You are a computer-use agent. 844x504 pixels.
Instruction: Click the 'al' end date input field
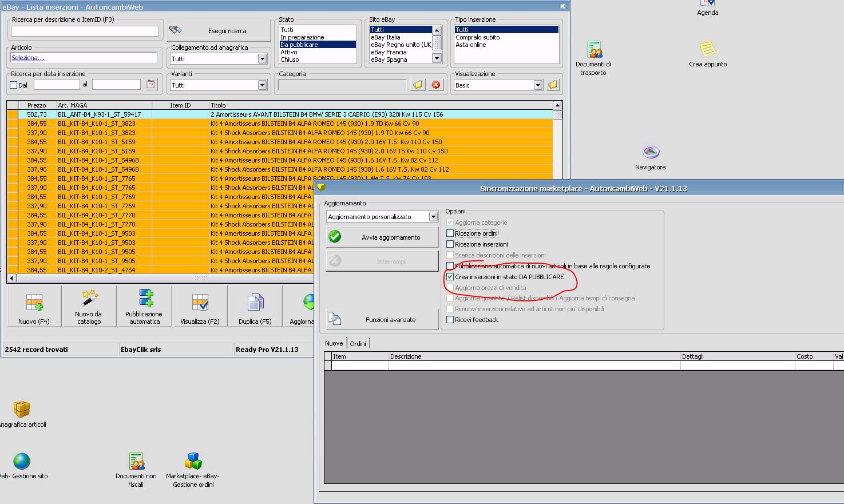coord(116,85)
